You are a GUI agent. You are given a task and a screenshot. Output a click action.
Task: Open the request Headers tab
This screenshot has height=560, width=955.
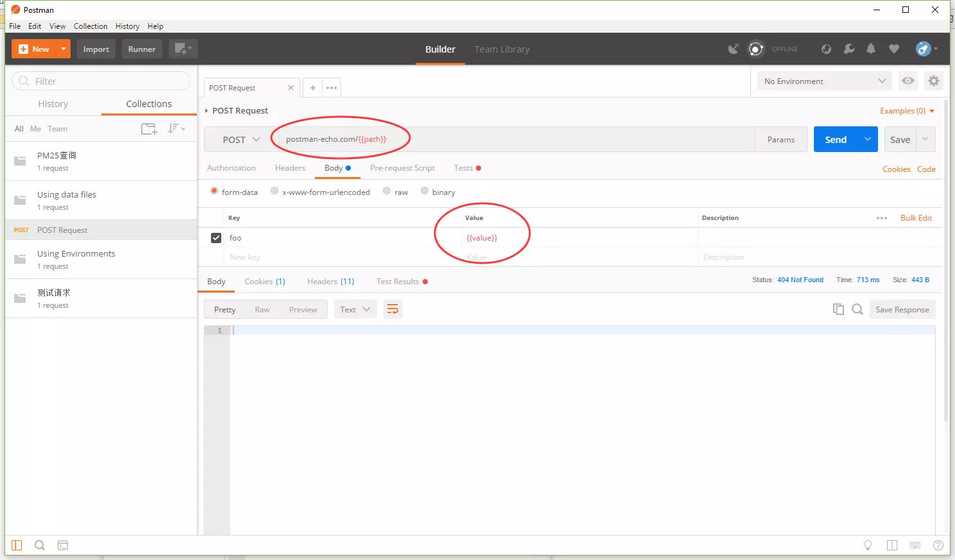click(290, 168)
